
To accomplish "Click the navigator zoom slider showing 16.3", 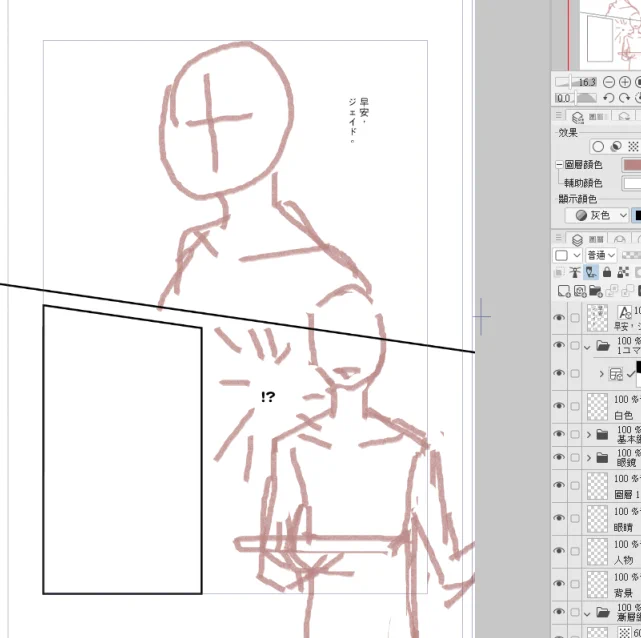I will [576, 82].
